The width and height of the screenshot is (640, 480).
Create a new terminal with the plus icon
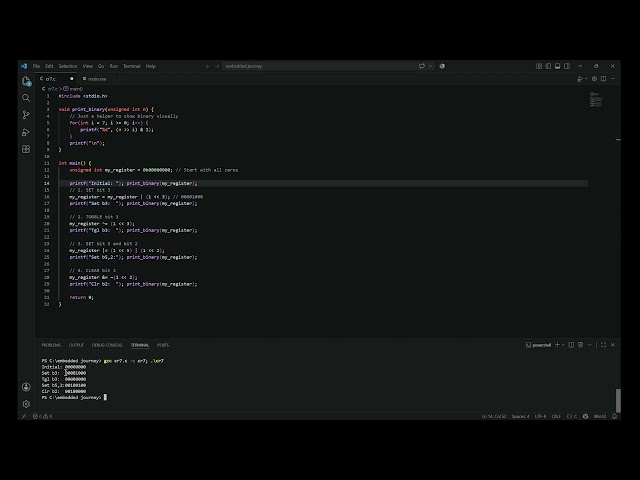(x=557, y=345)
